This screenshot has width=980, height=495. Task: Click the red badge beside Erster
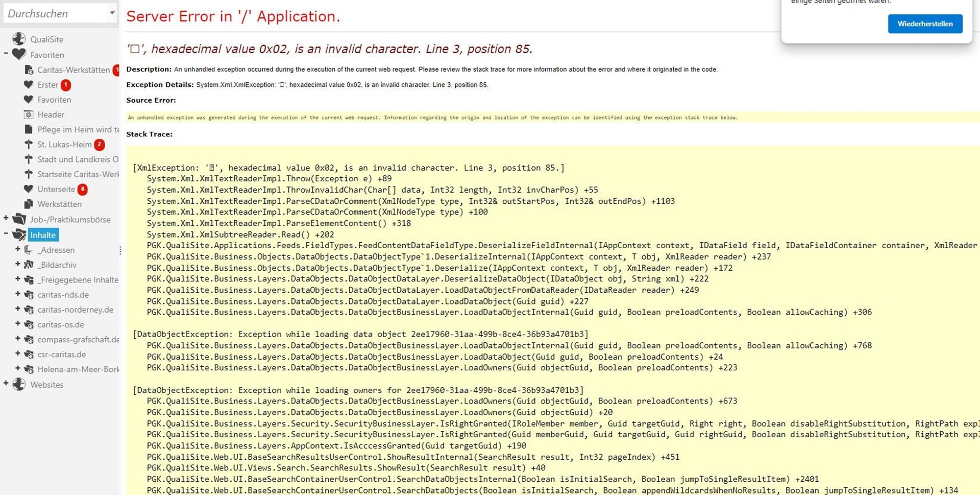(x=65, y=85)
